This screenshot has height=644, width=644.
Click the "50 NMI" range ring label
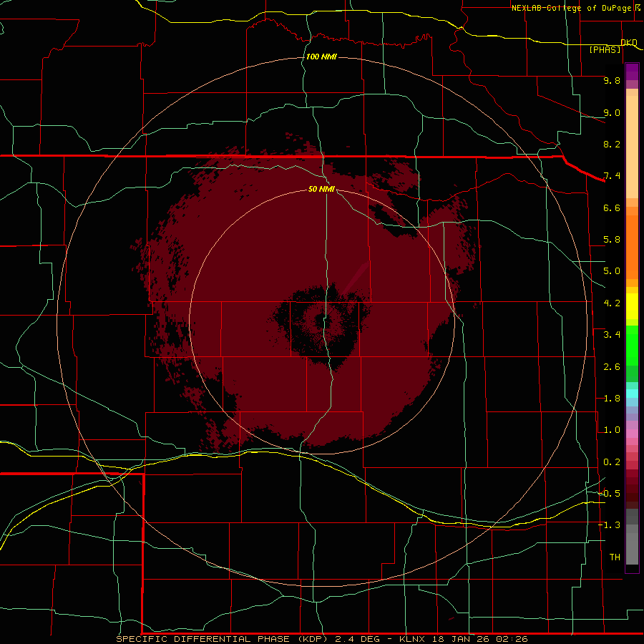321,189
